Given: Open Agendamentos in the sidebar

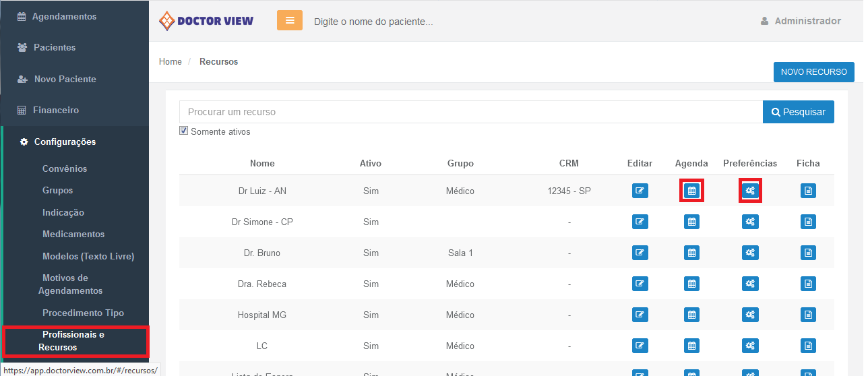Looking at the screenshot, I should (64, 16).
